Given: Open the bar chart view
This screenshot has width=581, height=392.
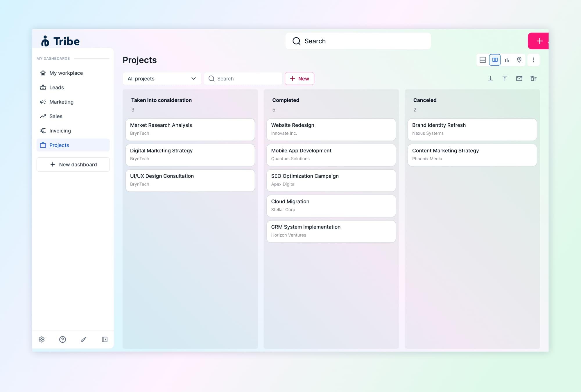Looking at the screenshot, I should click(507, 60).
